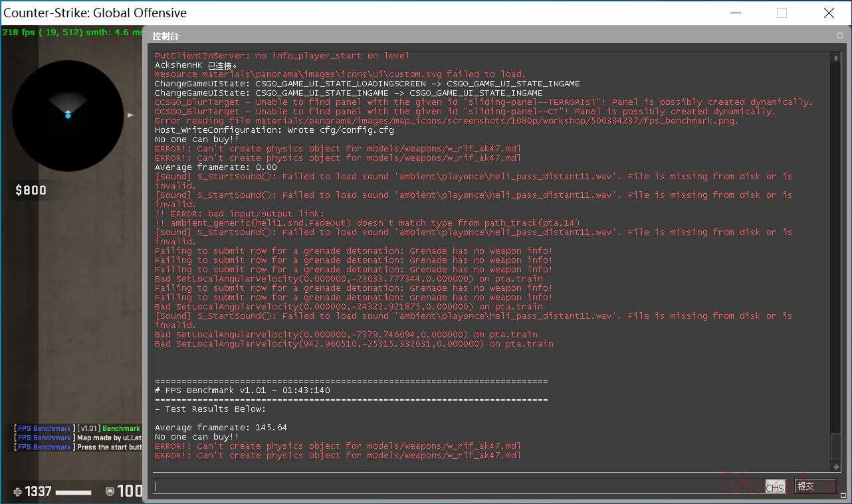Viewport: 852px width, 504px height.
Task: Click the 'LOADINGSCREEN -> CSGO_GAME_UI_STATE_INGAME' line
Action: [367, 84]
